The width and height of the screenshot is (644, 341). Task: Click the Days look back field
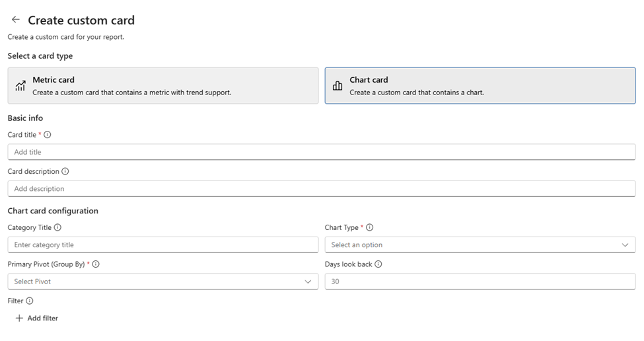480,282
